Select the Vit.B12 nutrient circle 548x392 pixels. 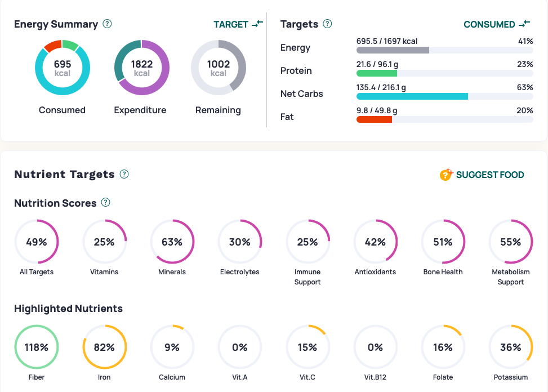375,348
